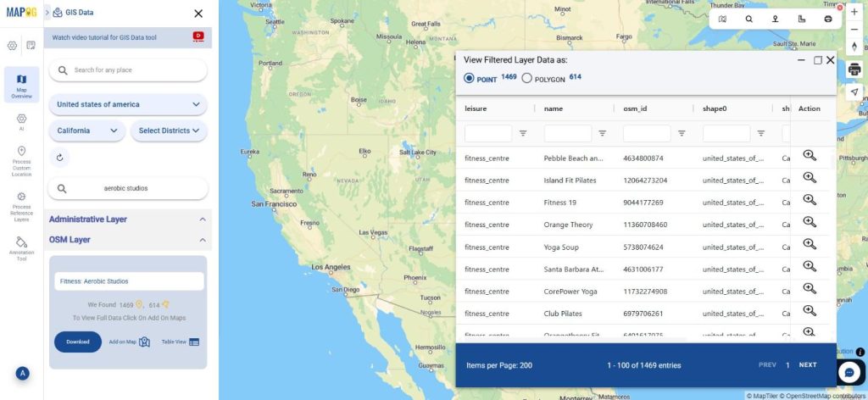Image resolution: width=868 pixels, height=400 pixels.
Task: Click page number 1 in pagination
Action: pos(787,365)
